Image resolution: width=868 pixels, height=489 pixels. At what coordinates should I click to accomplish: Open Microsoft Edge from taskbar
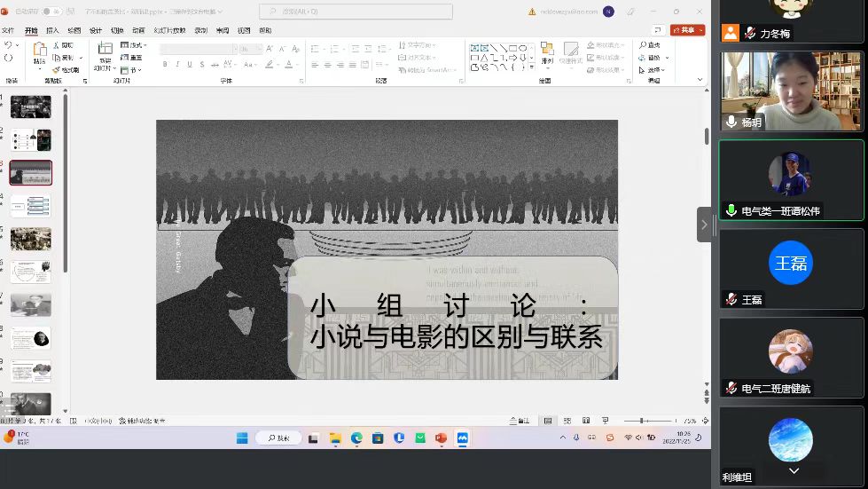coord(356,438)
